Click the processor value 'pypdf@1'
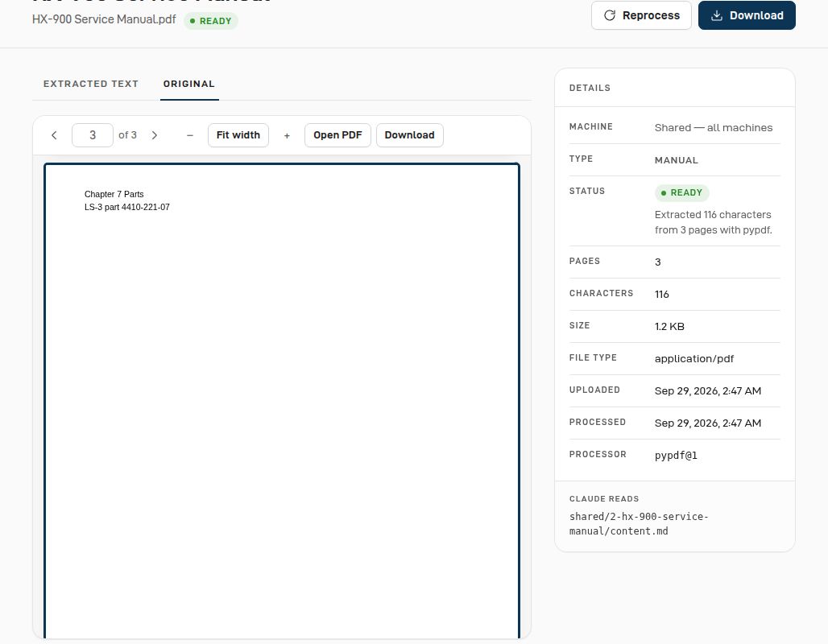This screenshot has height=644, width=828. [676, 455]
